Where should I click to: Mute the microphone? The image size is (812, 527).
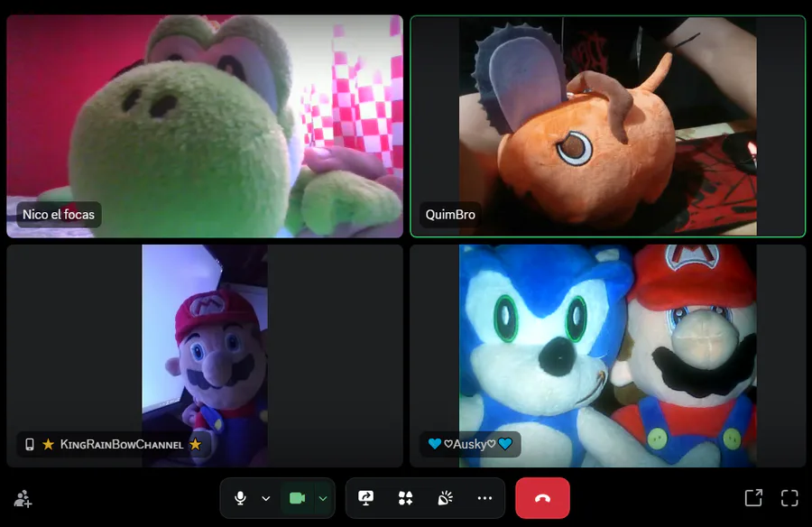(240, 498)
